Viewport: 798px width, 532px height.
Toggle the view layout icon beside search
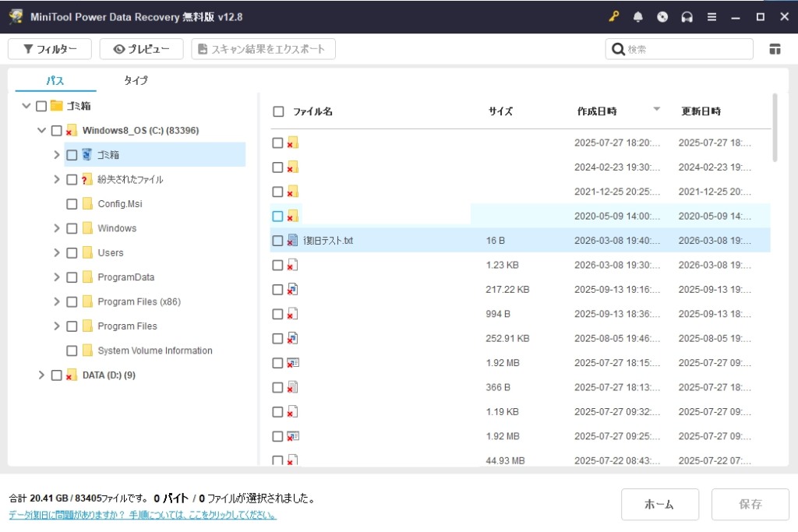click(775, 49)
